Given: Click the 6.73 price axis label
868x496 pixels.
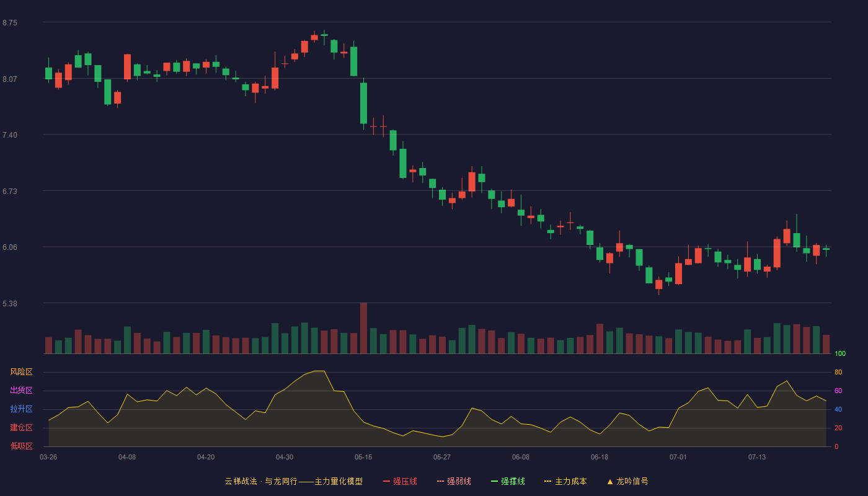Looking at the screenshot, I should [x=10, y=191].
